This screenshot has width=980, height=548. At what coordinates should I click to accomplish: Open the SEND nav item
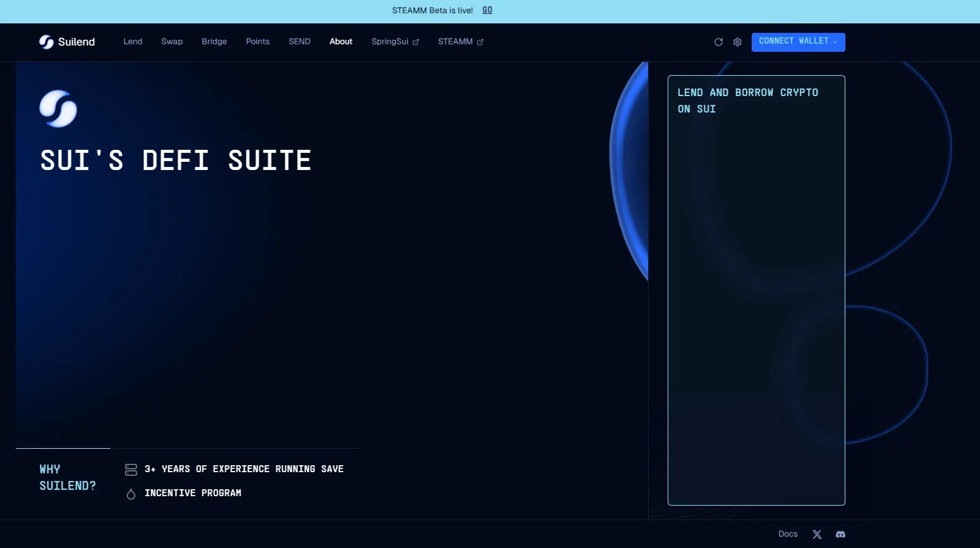pos(300,42)
